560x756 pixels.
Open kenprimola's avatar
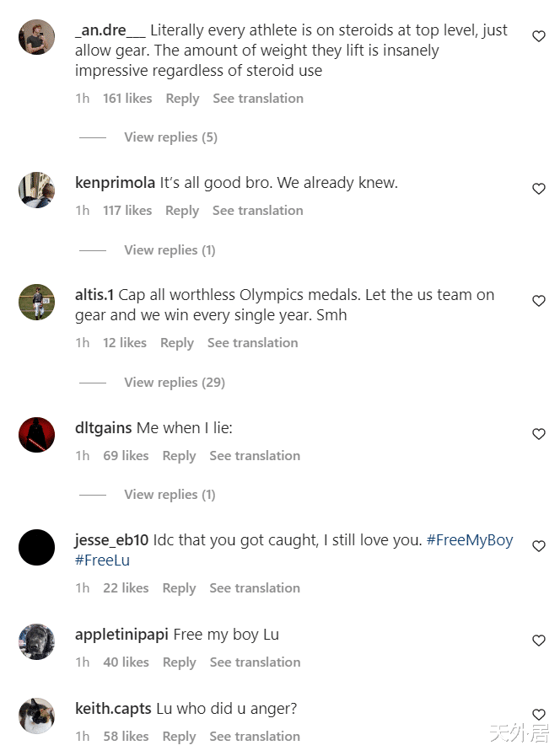point(36,190)
